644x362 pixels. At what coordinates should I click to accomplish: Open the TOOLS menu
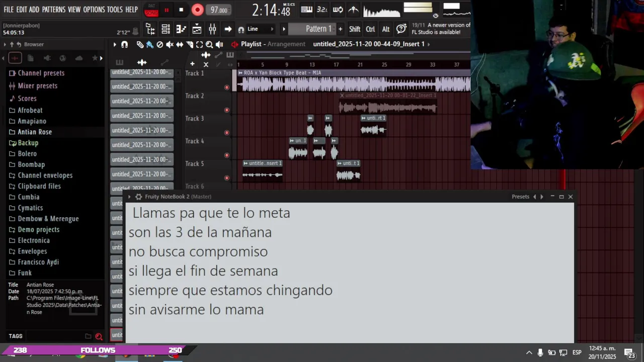115,10
